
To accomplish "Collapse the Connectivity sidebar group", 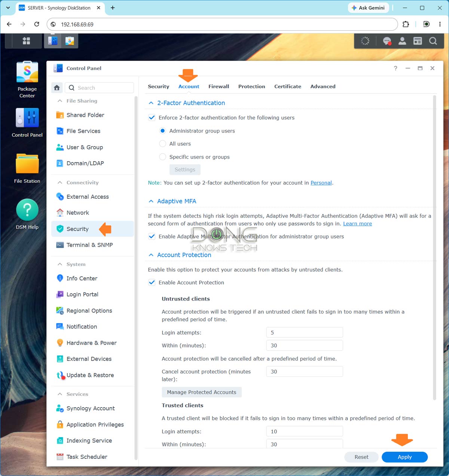I will point(60,182).
